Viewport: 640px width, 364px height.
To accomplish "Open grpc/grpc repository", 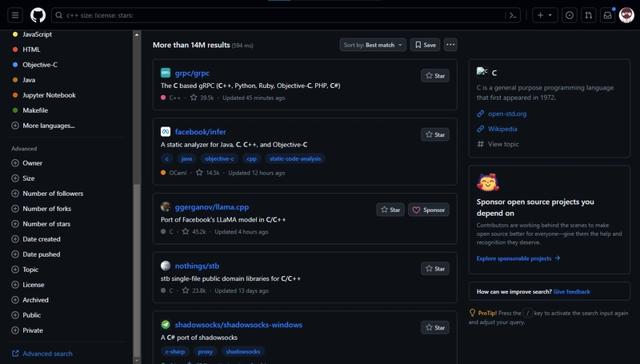I will point(192,73).
